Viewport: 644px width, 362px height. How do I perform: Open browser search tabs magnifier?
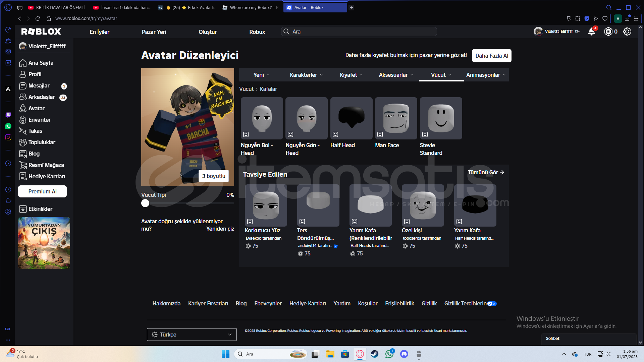609,7
